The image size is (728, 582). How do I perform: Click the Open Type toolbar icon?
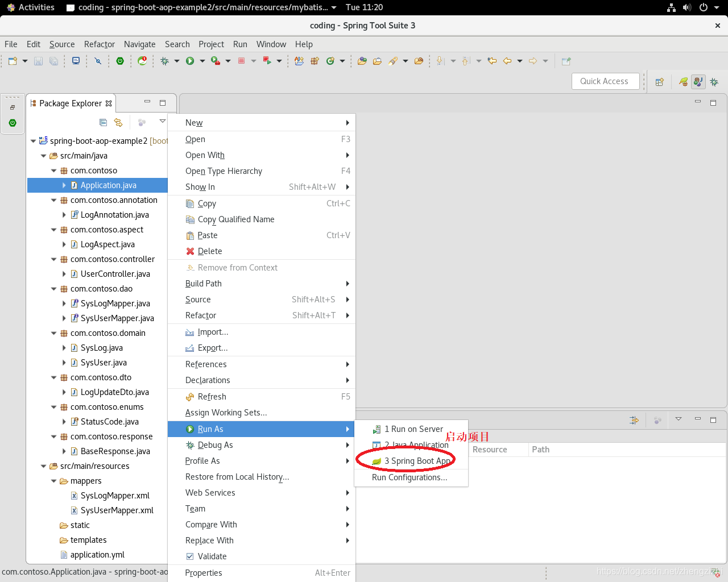[x=299, y=61]
